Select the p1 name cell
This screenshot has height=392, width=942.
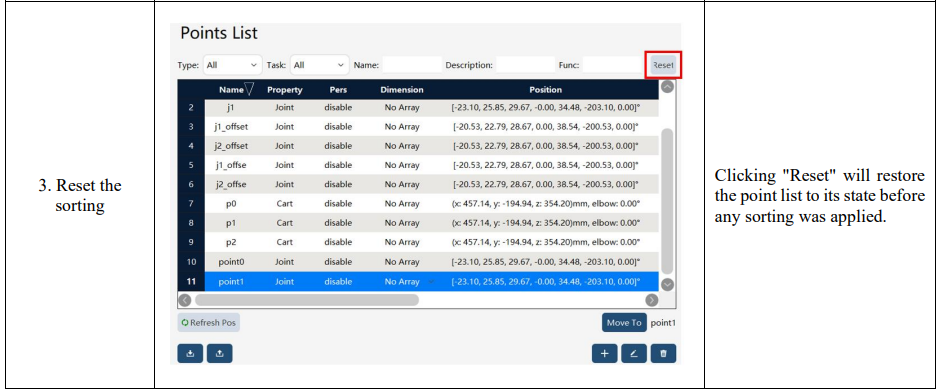[x=231, y=223]
